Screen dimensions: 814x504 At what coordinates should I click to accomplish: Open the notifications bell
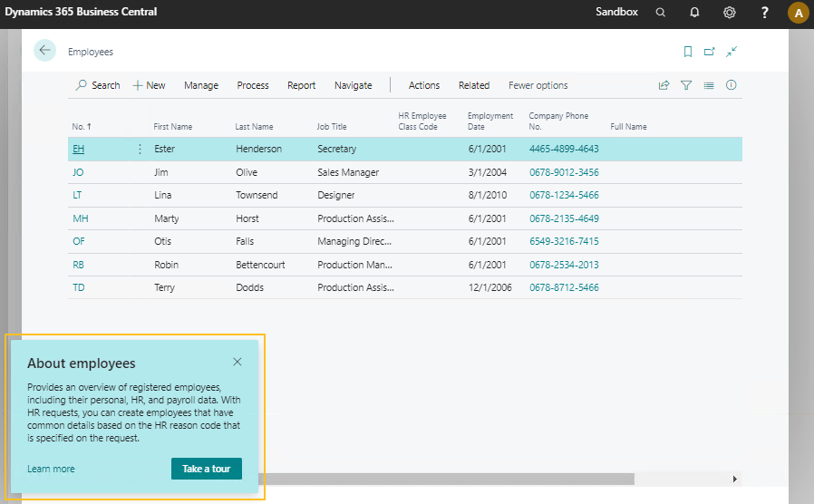(694, 13)
